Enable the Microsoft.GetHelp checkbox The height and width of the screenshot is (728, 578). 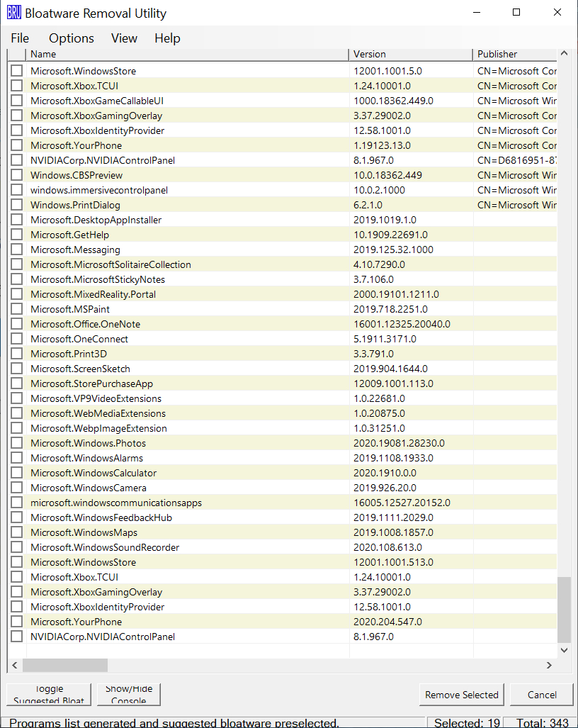tap(17, 235)
